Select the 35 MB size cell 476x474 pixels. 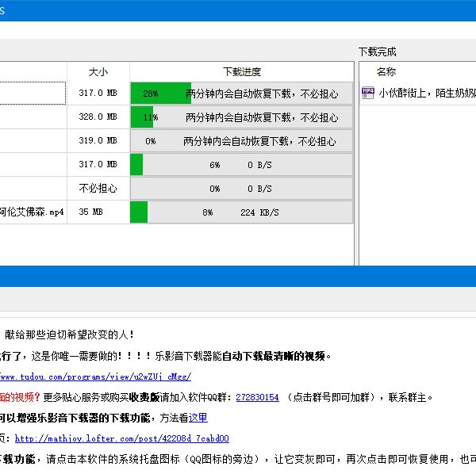(x=91, y=212)
